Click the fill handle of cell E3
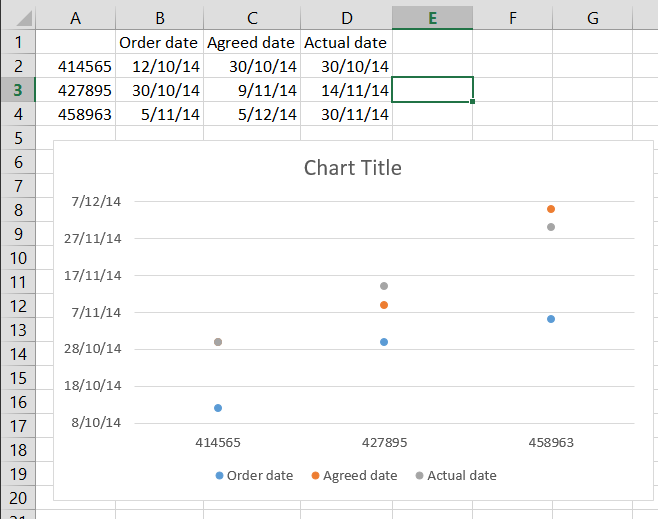 (473, 102)
